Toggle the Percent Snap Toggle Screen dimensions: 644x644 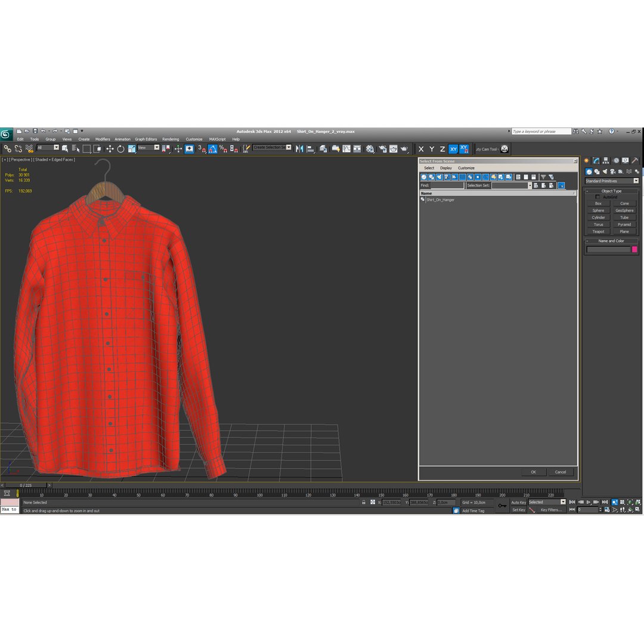point(223,148)
